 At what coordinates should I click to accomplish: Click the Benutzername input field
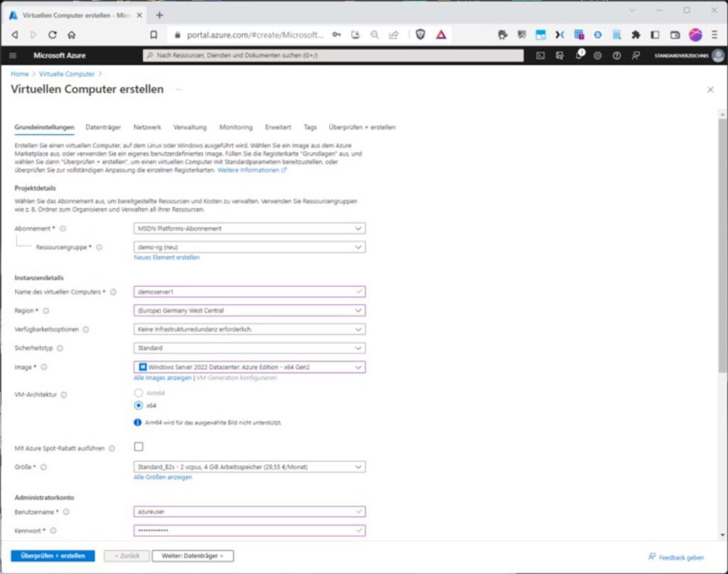[x=250, y=511]
